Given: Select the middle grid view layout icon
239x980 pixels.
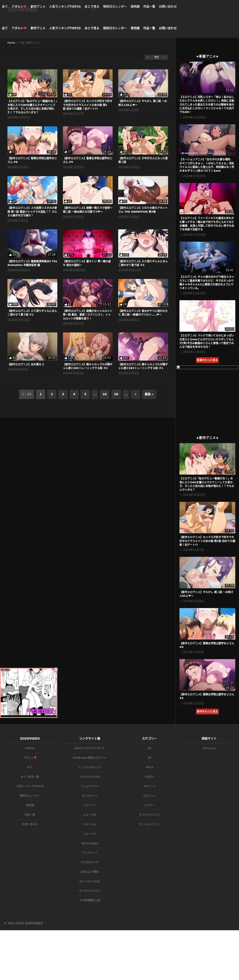Looking at the screenshot, I should pyautogui.click(x=156, y=57).
